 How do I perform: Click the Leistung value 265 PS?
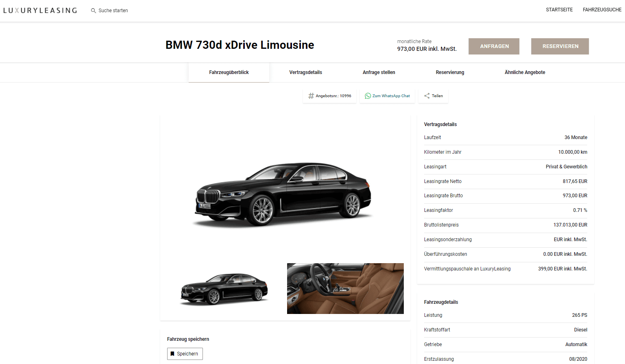[579, 315]
